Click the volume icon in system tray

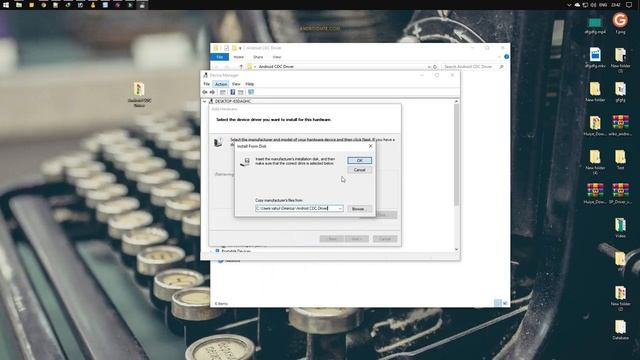coord(593,5)
